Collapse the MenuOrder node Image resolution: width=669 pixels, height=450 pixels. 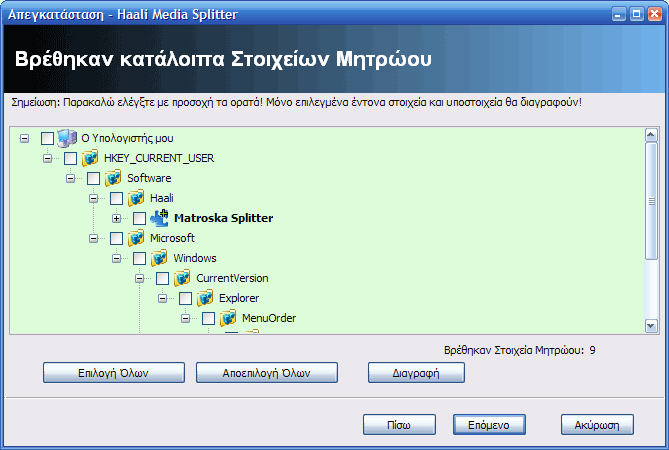186,319
